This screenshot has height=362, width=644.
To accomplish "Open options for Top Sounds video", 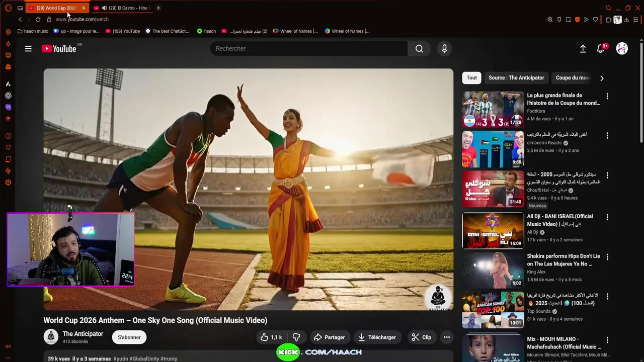I will coord(607,297).
